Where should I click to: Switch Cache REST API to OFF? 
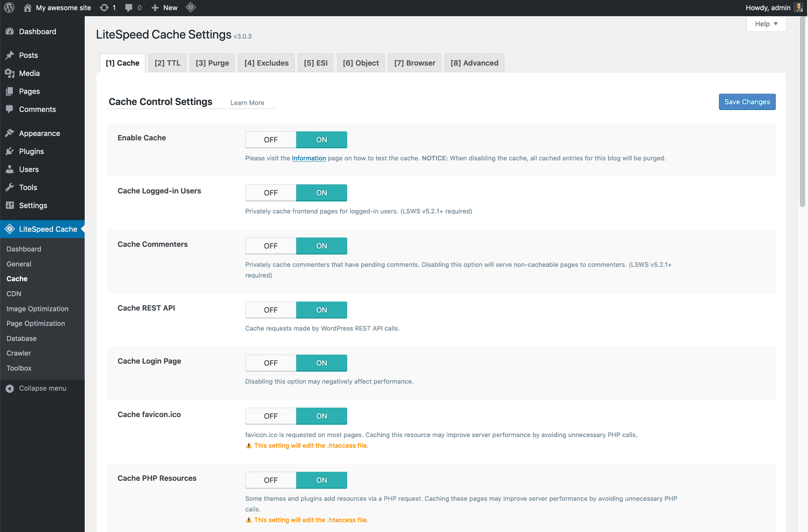tap(271, 310)
